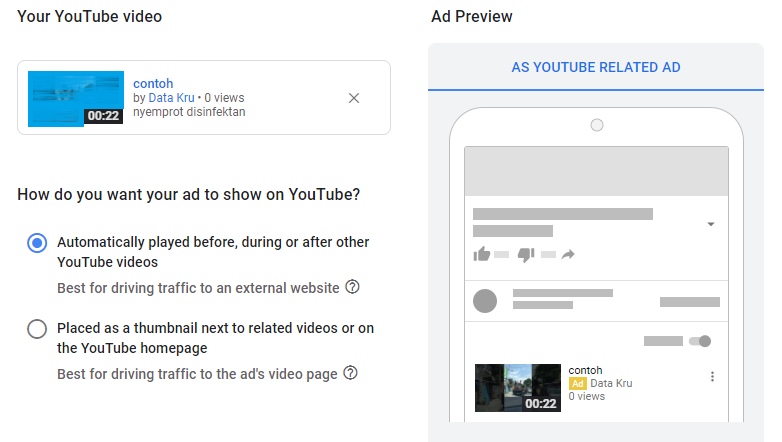
Task: Click the thumbs up icon in ad preview
Action: pos(482,254)
